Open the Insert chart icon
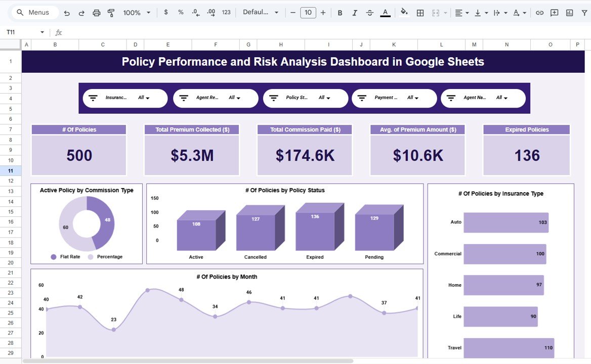 coord(568,12)
